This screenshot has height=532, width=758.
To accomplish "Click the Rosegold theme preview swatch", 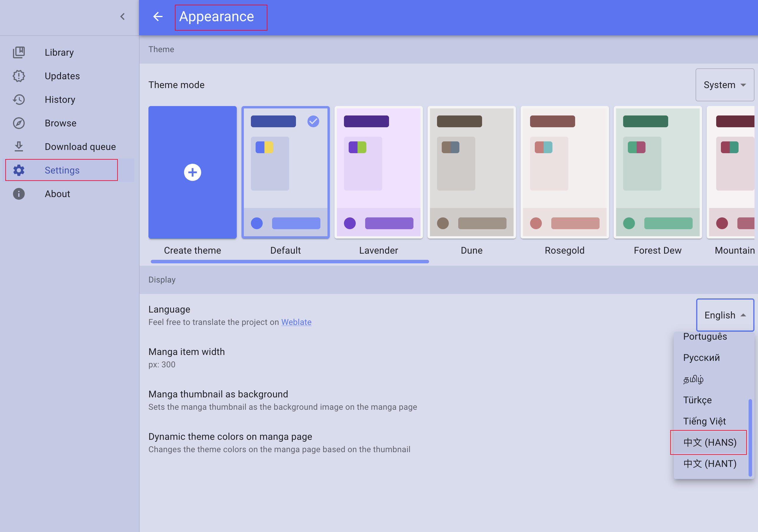I will click(x=564, y=172).
